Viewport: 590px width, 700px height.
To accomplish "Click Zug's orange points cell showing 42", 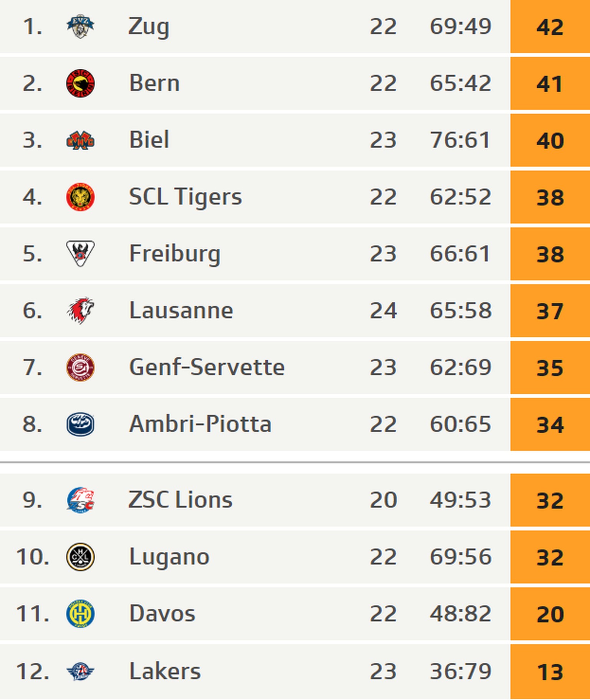I will click(550, 27).
